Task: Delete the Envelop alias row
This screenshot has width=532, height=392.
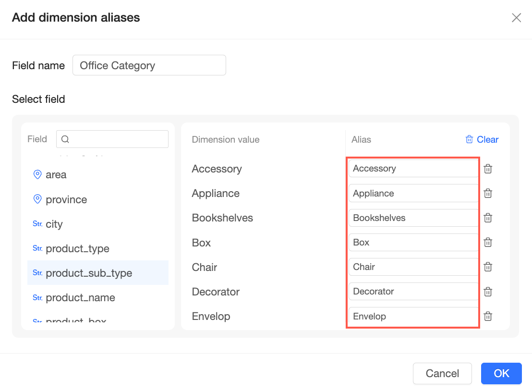Action: 488,316
